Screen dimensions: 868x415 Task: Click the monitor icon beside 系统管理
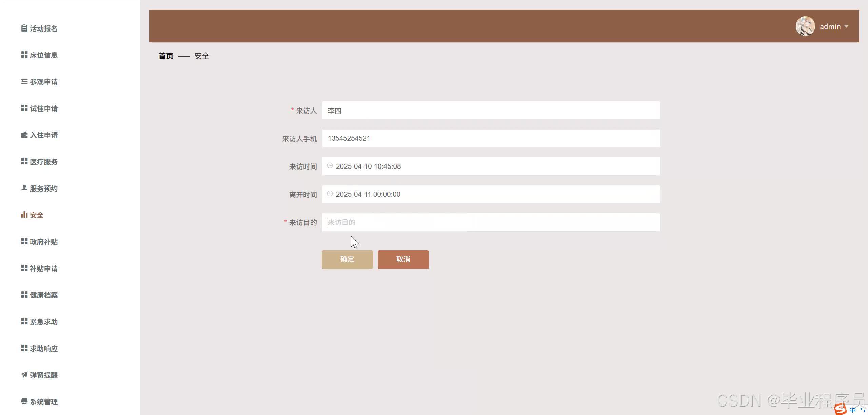click(x=24, y=401)
